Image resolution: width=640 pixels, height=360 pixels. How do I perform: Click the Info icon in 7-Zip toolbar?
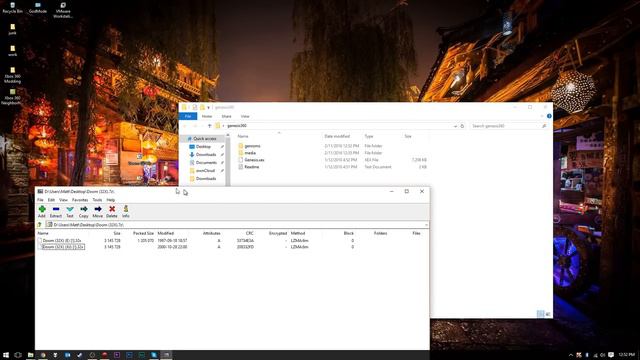click(x=126, y=211)
